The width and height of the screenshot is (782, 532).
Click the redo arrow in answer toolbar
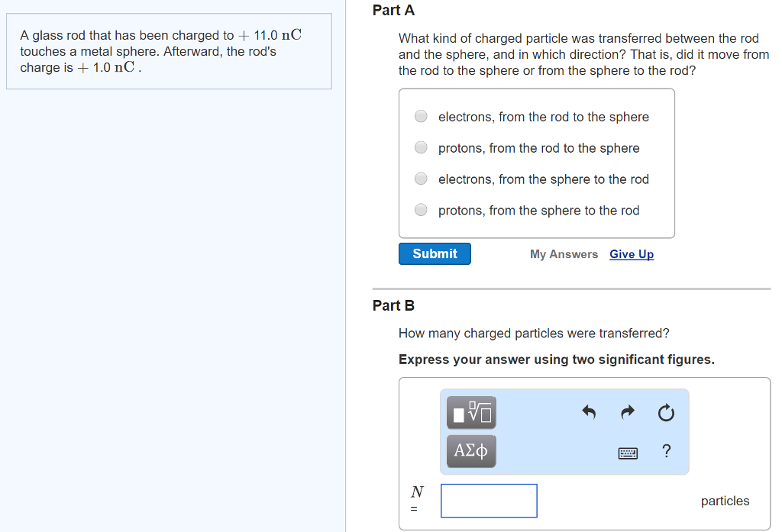[627, 413]
